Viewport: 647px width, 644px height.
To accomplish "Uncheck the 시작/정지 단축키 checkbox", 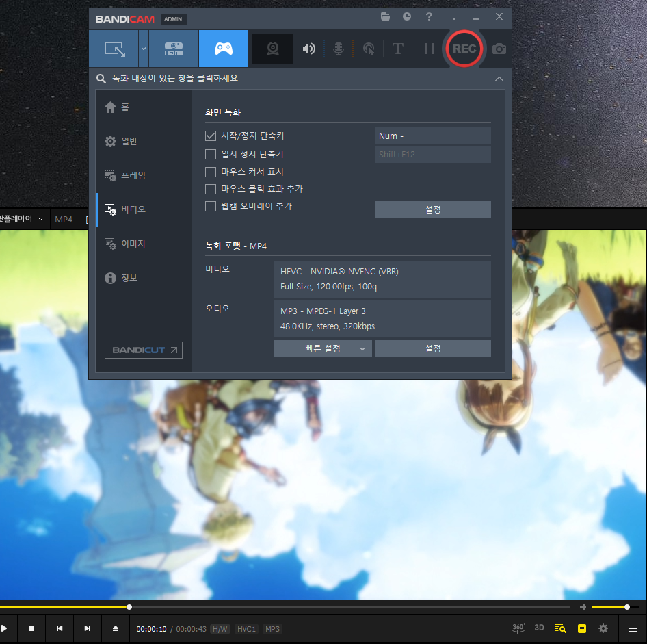I will point(211,136).
